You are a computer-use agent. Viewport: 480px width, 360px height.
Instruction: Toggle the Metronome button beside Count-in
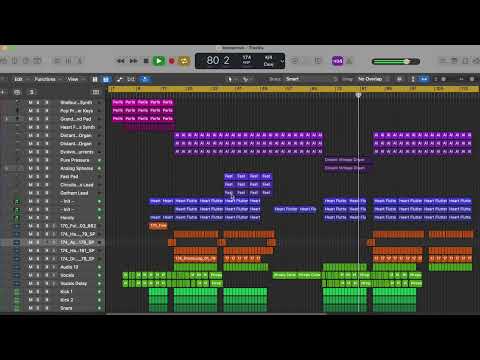click(349, 61)
